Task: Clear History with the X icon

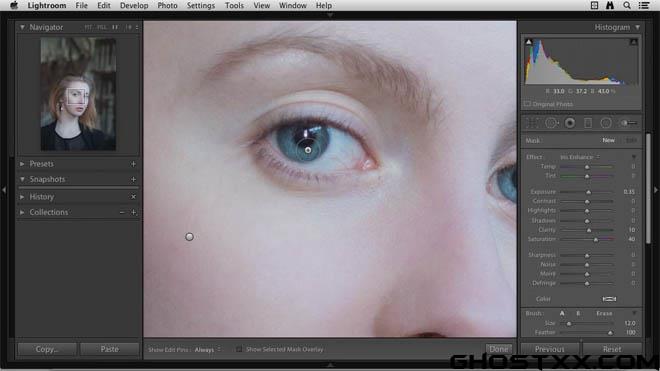Action: (x=133, y=197)
